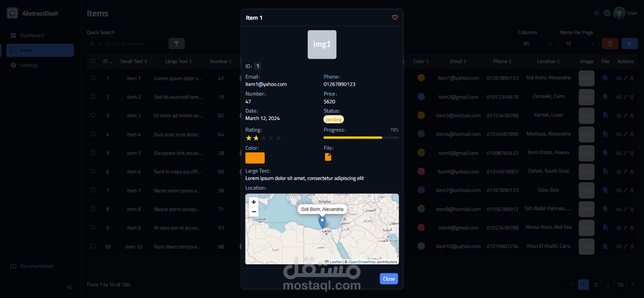Click the orange color swatch in dialog

click(255, 158)
